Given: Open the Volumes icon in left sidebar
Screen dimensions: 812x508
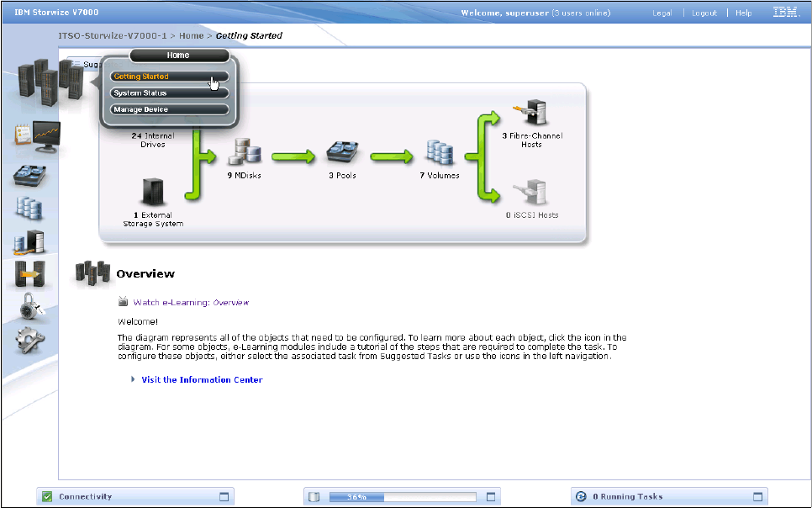Looking at the screenshot, I should pyautogui.click(x=29, y=208).
